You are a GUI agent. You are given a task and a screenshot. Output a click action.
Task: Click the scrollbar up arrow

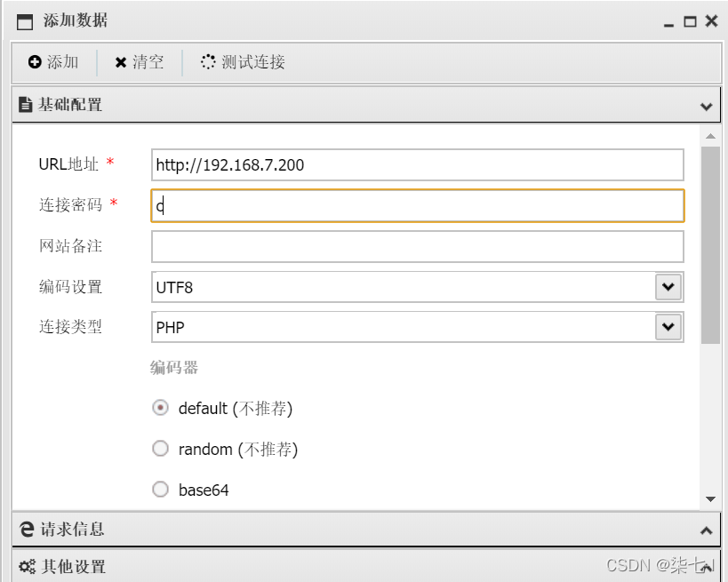710,137
